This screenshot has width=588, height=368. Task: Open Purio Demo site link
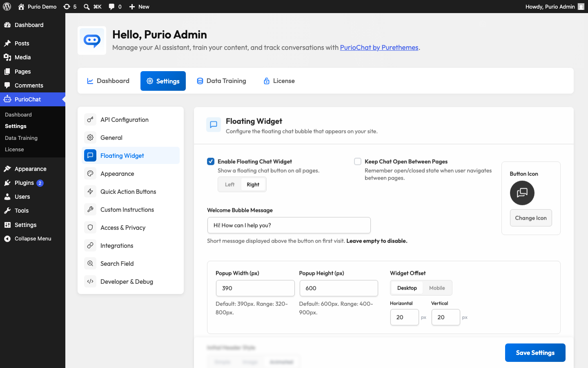38,7
